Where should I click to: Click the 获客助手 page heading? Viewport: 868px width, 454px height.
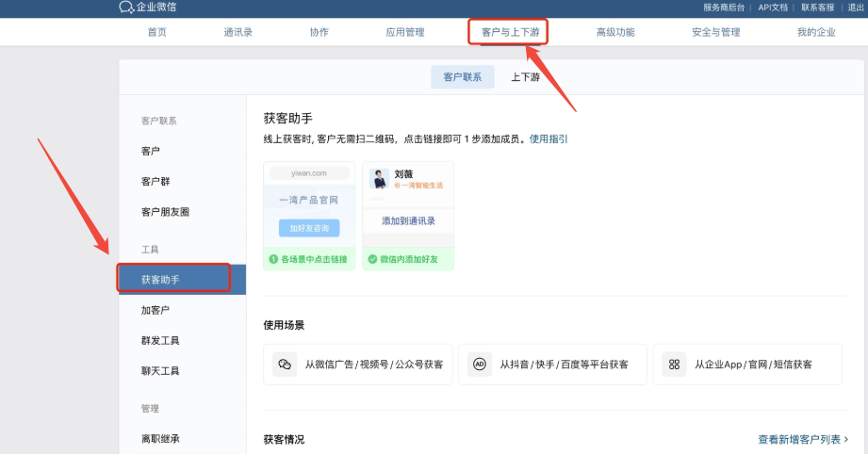287,118
